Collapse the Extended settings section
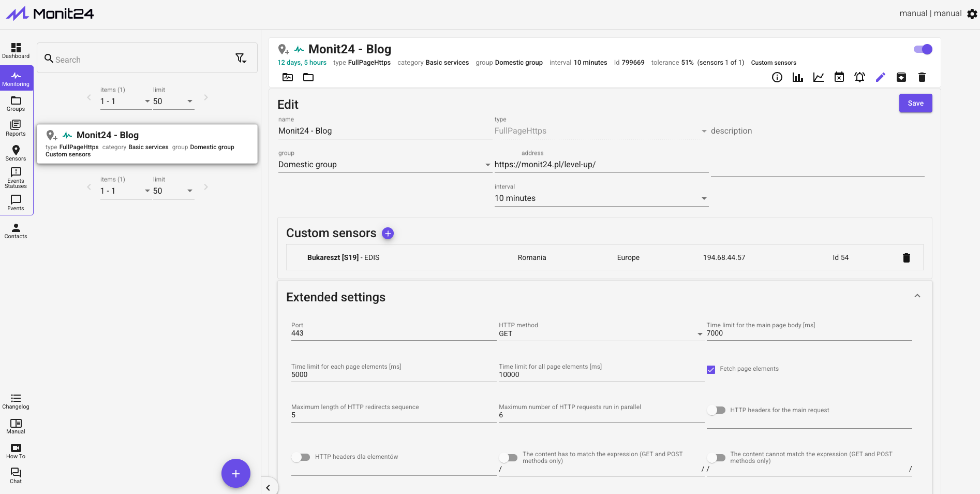This screenshot has height=494, width=980. click(917, 296)
